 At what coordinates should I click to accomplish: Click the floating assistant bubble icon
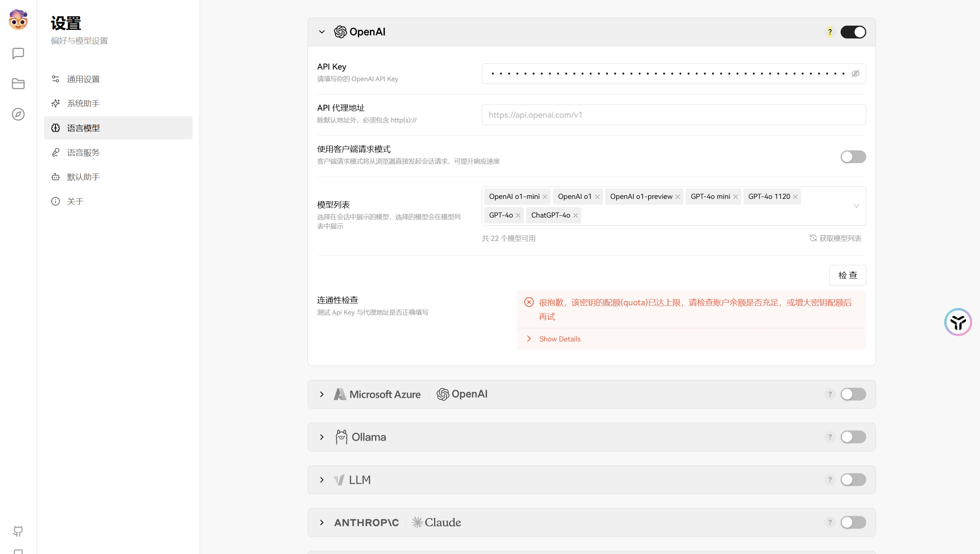[x=958, y=322]
